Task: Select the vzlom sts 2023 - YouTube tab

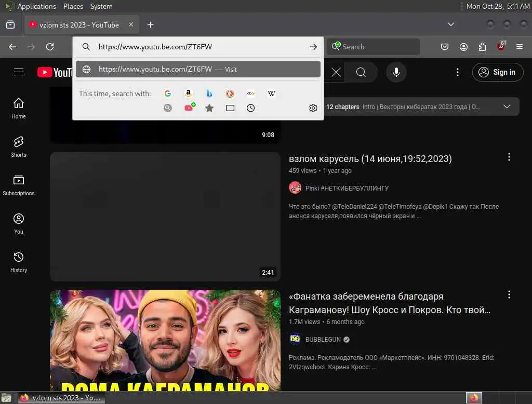Action: [79, 25]
